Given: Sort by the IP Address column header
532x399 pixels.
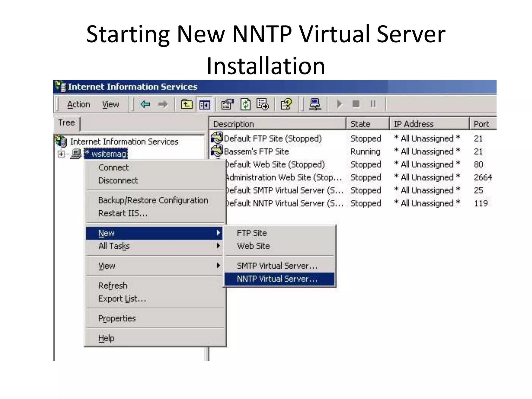Looking at the screenshot, I should point(430,124).
